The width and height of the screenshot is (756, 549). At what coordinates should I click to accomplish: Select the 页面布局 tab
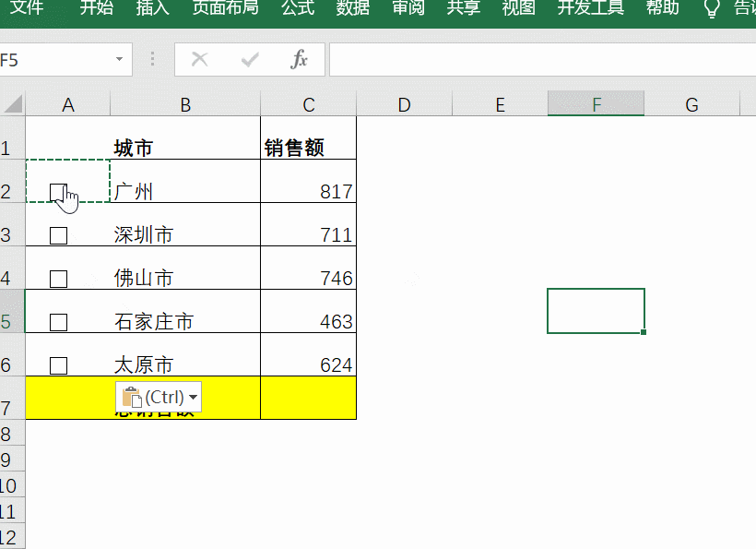[x=226, y=7]
